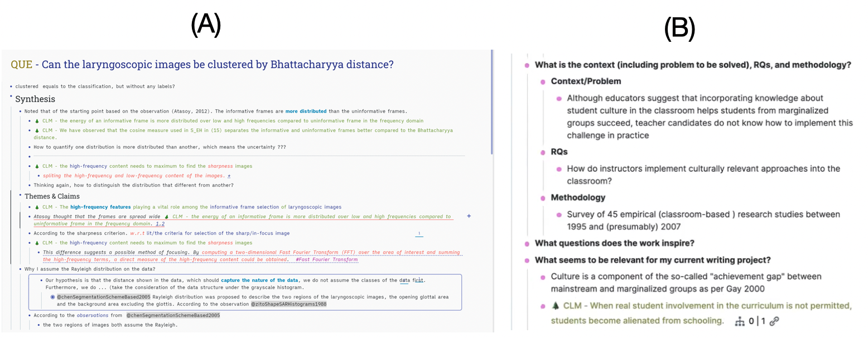868x338 pixels.
Task: Click the plus icon beside the Atasoy block
Action: [x=469, y=216]
